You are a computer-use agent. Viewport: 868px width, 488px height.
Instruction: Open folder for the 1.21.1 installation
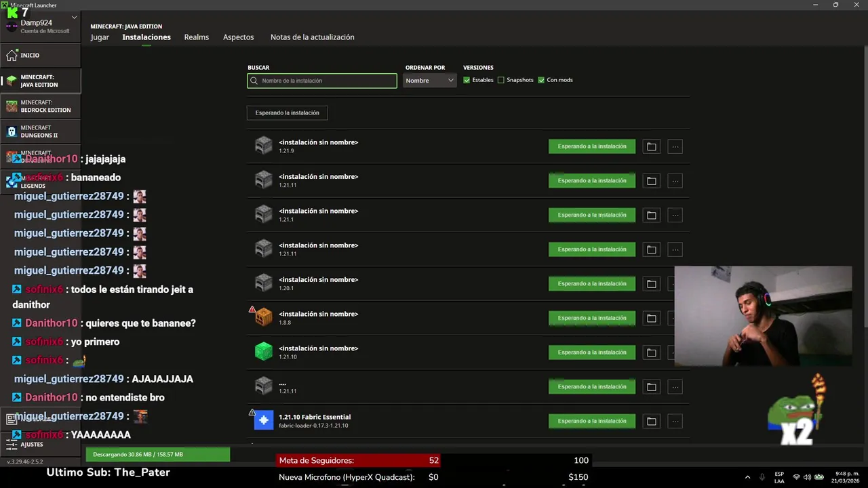651,215
